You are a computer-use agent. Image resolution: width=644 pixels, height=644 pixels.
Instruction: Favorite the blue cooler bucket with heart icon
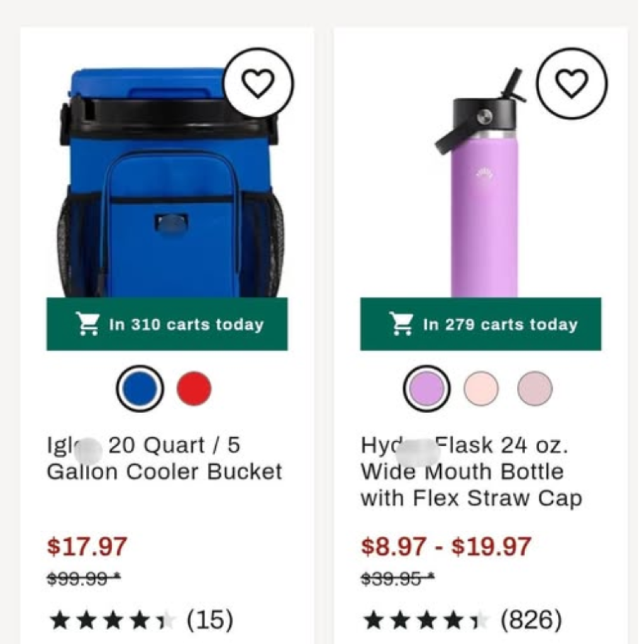pos(258,83)
